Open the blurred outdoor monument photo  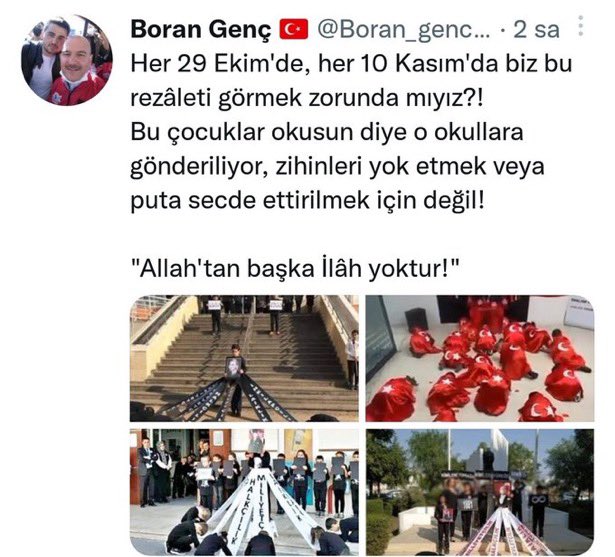click(480, 492)
